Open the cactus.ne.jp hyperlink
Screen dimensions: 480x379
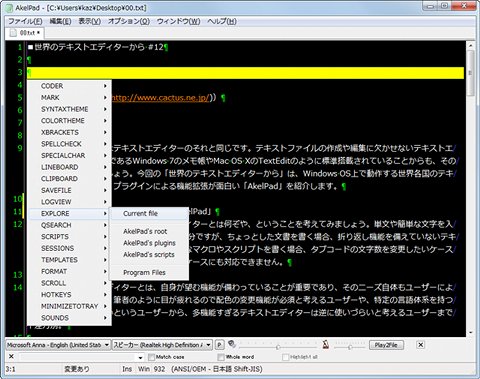(x=161, y=98)
